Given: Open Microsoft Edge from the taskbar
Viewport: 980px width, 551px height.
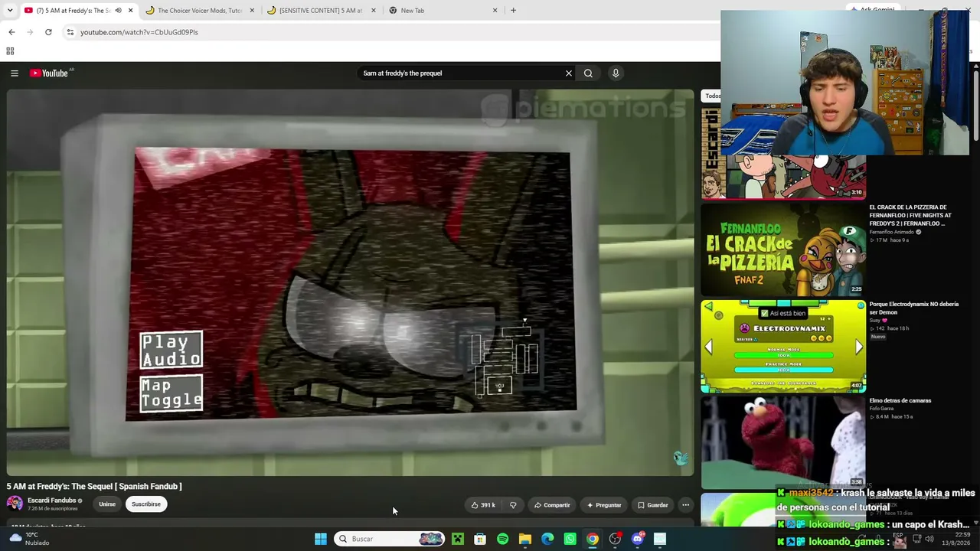Looking at the screenshot, I should 547,539.
